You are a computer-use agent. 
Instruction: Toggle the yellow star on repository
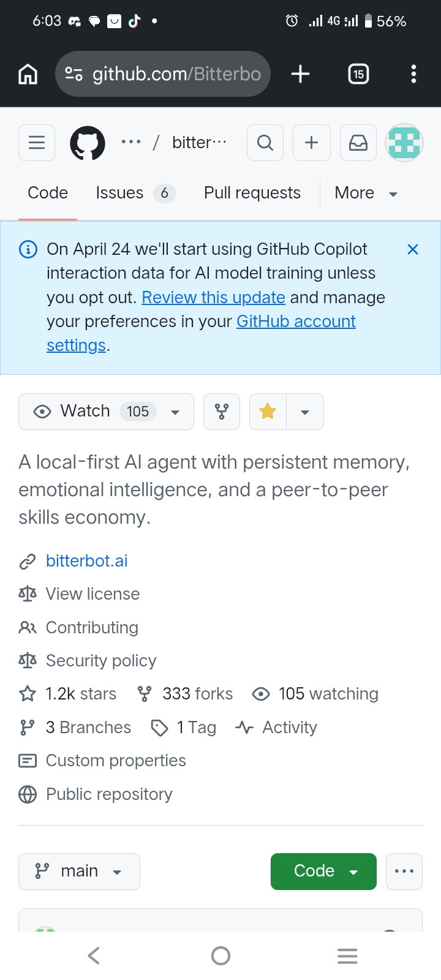click(268, 412)
